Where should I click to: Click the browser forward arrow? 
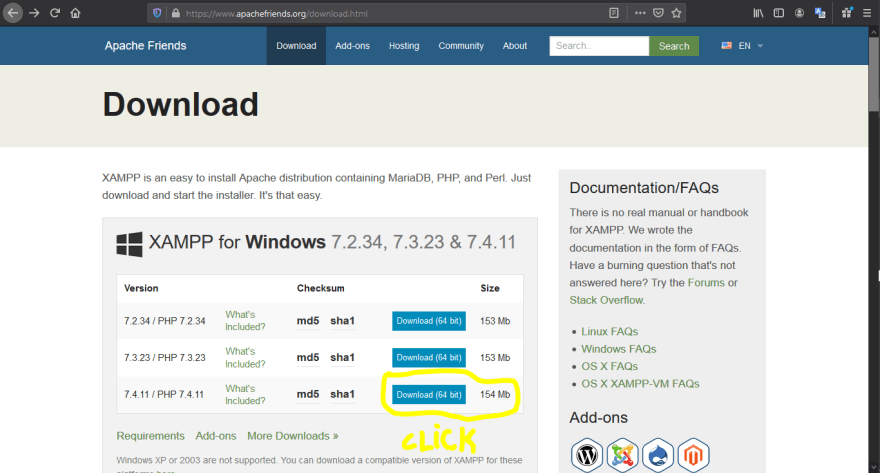coord(34,13)
